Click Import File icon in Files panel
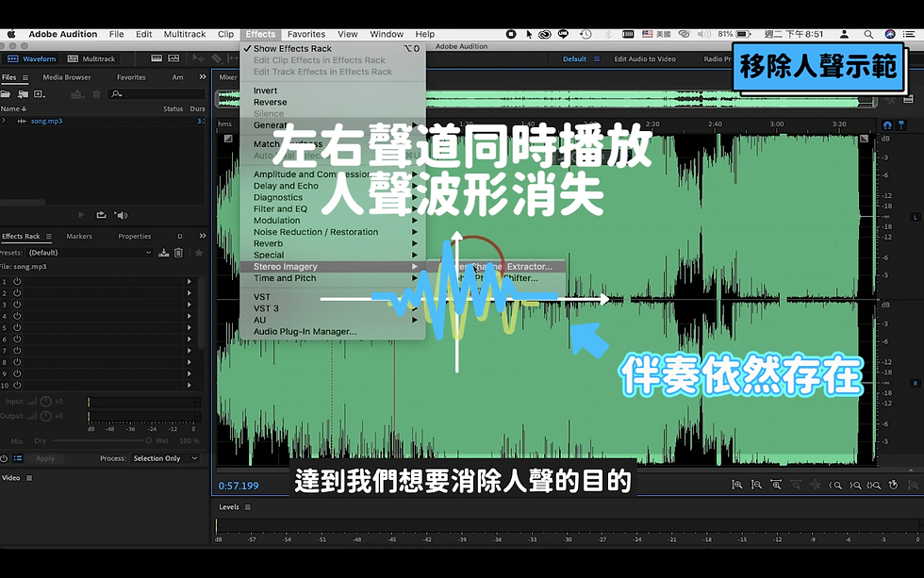 23,94
